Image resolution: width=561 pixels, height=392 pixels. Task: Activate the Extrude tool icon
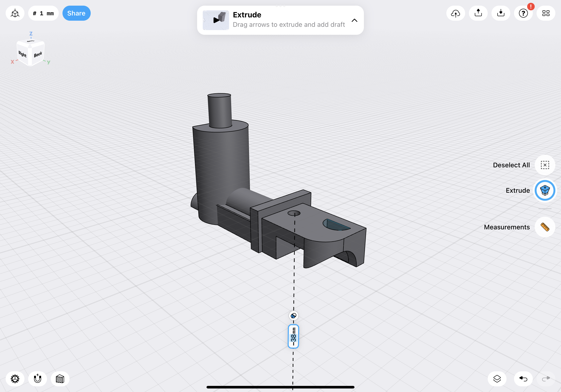pyautogui.click(x=545, y=190)
